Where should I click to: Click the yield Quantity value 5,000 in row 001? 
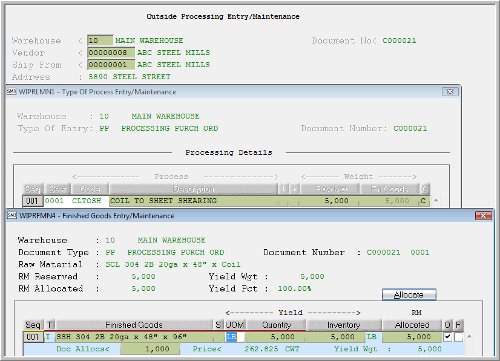click(282, 337)
